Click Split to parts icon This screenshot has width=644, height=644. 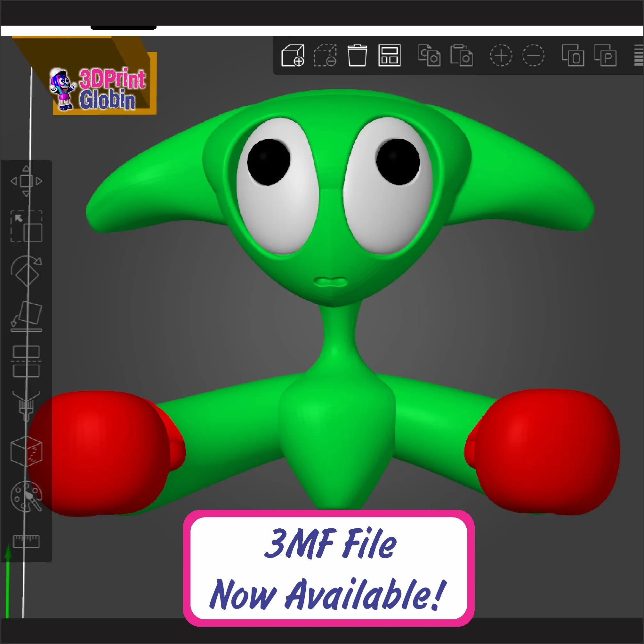click(x=605, y=55)
